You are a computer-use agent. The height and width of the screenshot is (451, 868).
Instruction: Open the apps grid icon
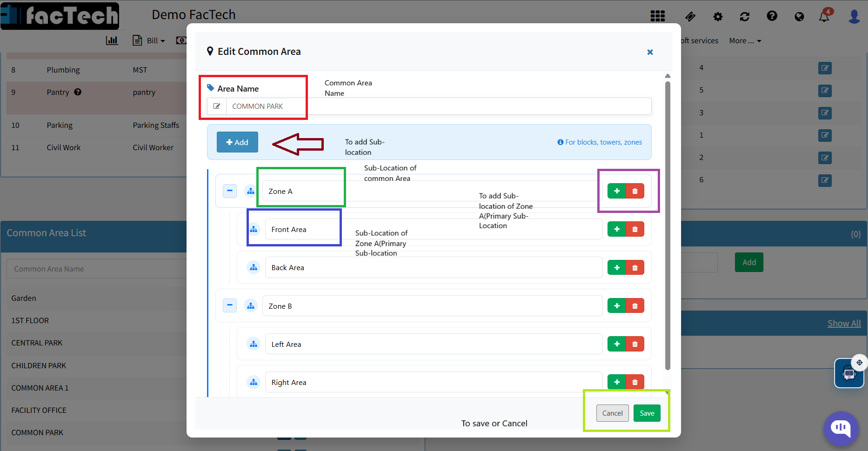657,16
